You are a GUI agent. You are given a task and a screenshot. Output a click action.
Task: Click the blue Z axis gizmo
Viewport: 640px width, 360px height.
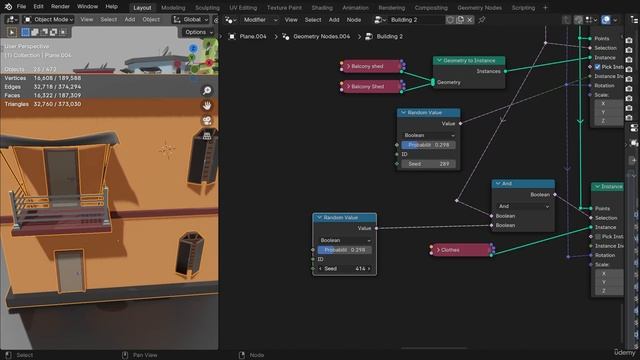(x=193, y=48)
